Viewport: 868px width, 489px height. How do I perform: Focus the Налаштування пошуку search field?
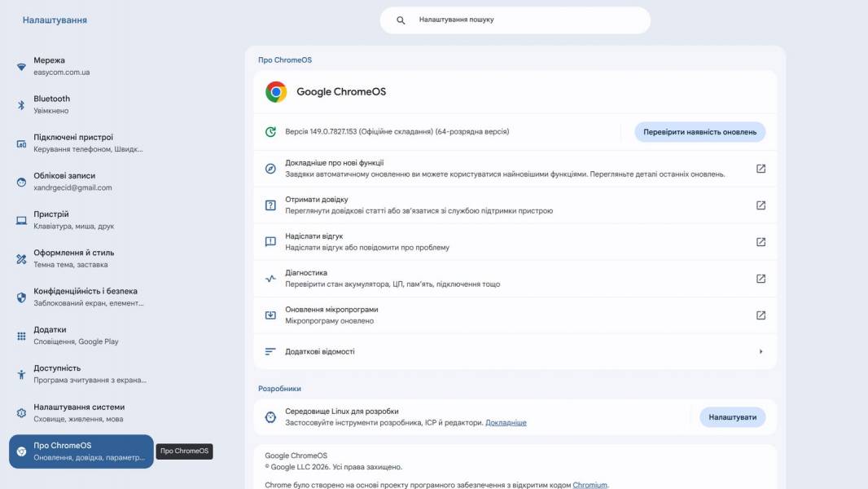pyautogui.click(x=515, y=20)
